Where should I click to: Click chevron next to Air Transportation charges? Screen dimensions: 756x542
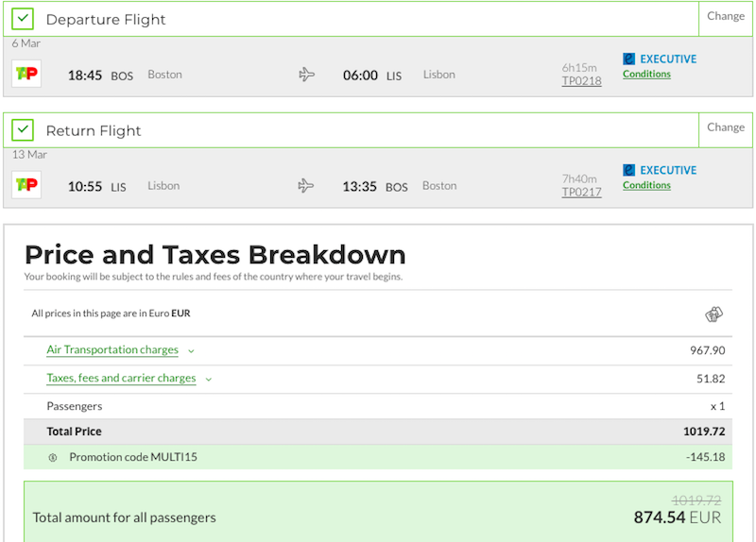pos(192,351)
